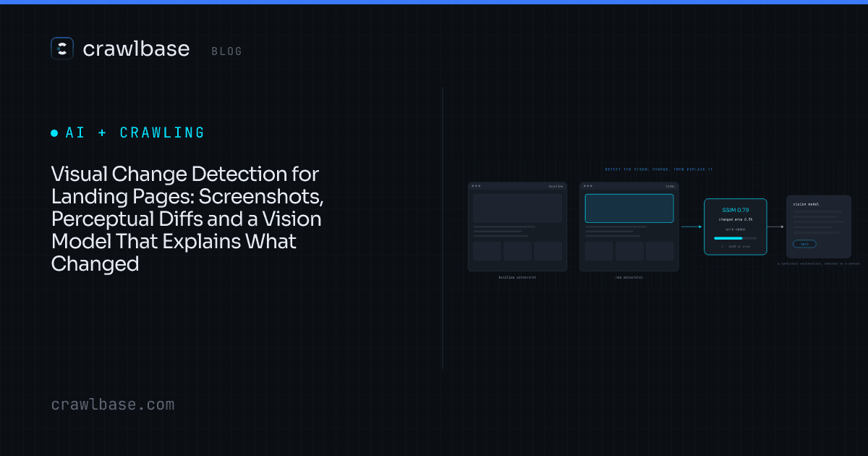The image size is (868, 456).
Task: Click the baseline screenshot mockup window
Action: coord(517,227)
